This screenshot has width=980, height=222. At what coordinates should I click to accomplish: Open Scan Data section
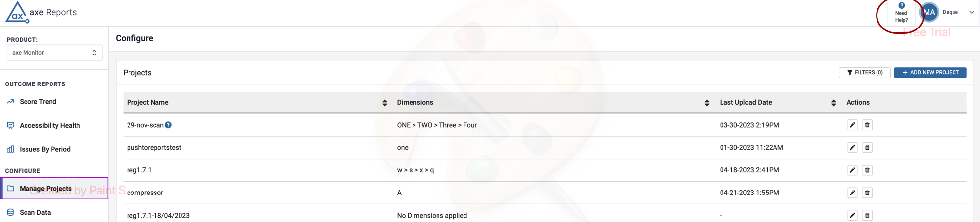pyautogui.click(x=35, y=212)
